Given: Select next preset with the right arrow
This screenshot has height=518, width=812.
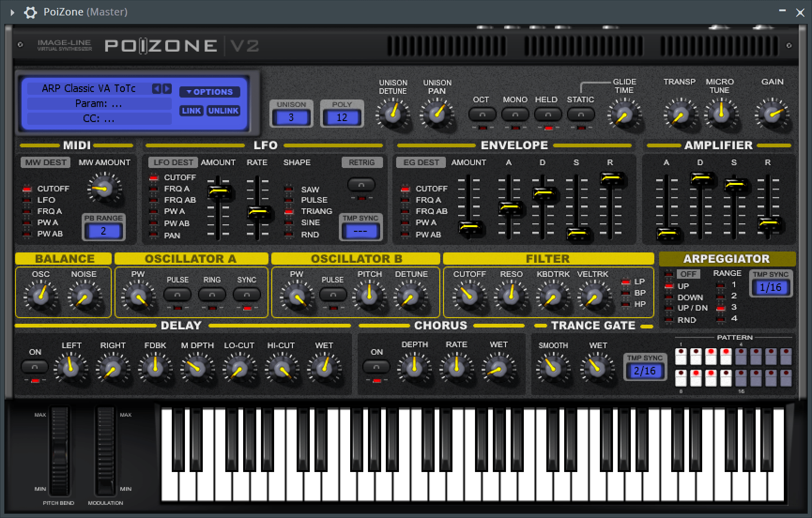Looking at the screenshot, I should (x=167, y=89).
